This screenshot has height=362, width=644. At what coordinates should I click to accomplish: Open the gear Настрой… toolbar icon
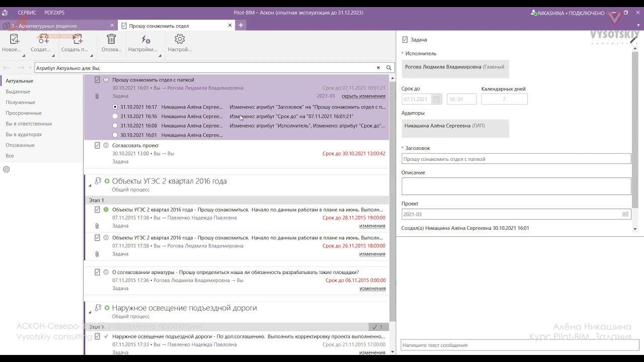pos(180,39)
